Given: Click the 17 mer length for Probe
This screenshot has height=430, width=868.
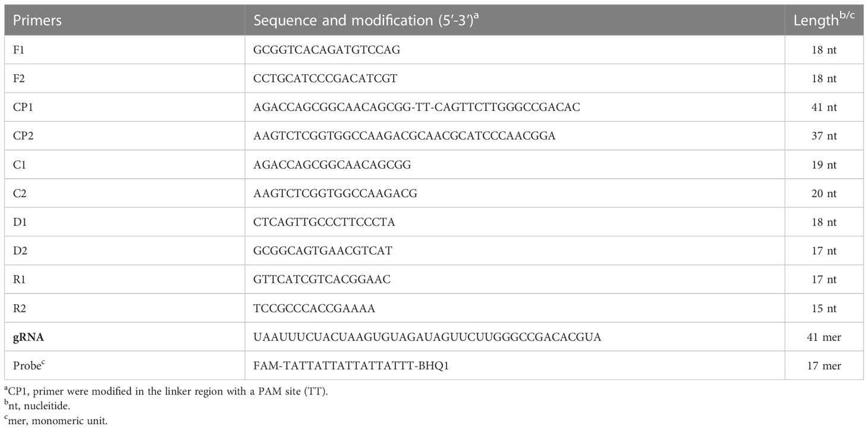Looking at the screenshot, I should click(x=824, y=366).
